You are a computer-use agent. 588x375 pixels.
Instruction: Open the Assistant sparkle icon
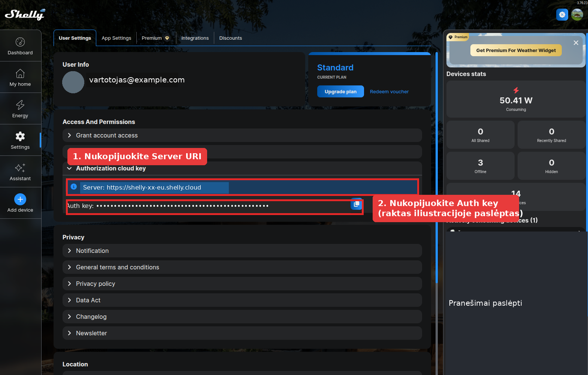[20, 172]
